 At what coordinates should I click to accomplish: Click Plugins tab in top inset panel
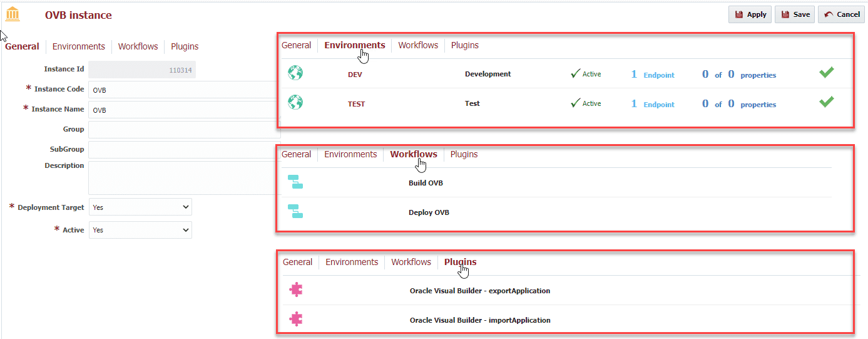coord(465,45)
